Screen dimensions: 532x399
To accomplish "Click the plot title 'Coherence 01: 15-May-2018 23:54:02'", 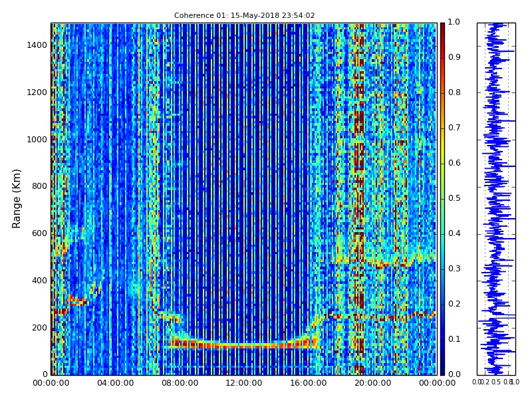I will coord(244,15).
